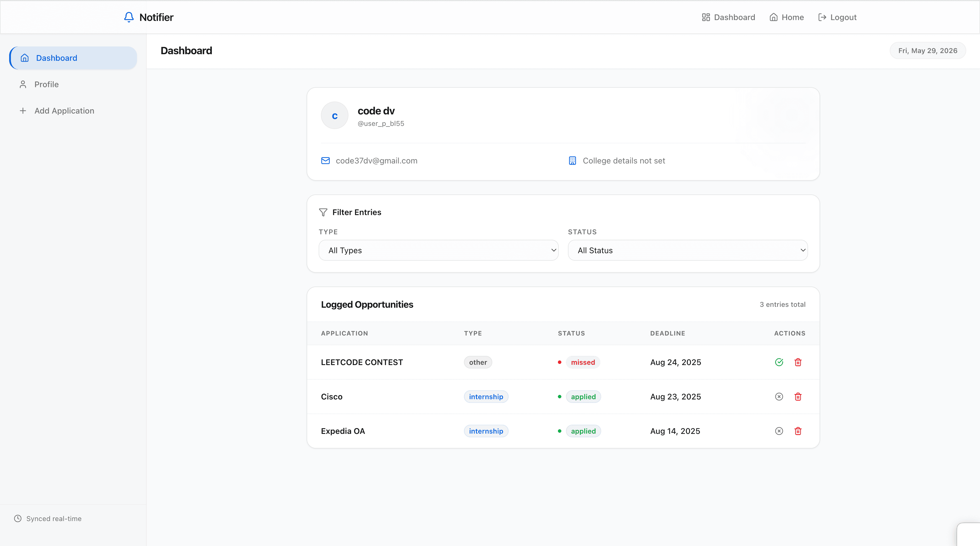Click the funnel icon in Filter Entries

(323, 212)
